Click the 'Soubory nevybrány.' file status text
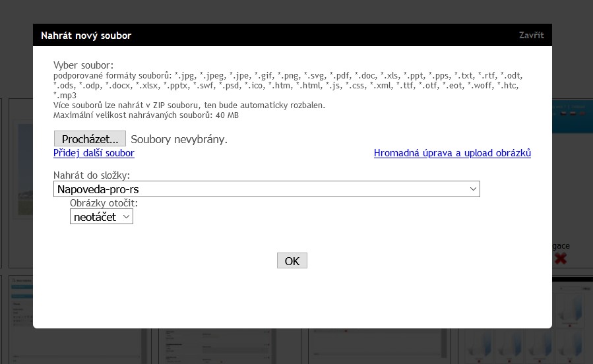 pyautogui.click(x=179, y=139)
